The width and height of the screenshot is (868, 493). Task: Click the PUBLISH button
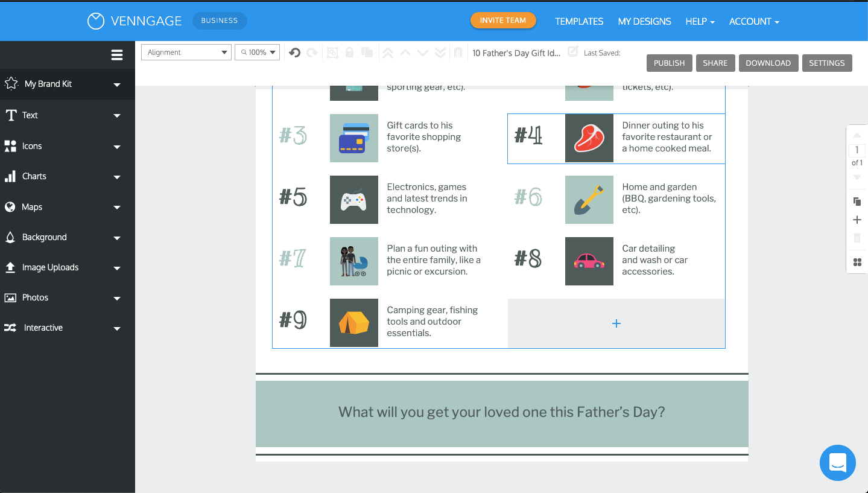coord(668,63)
